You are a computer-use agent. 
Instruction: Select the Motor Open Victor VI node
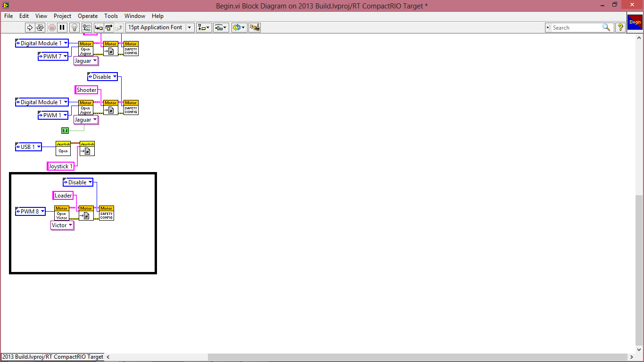coord(62,213)
